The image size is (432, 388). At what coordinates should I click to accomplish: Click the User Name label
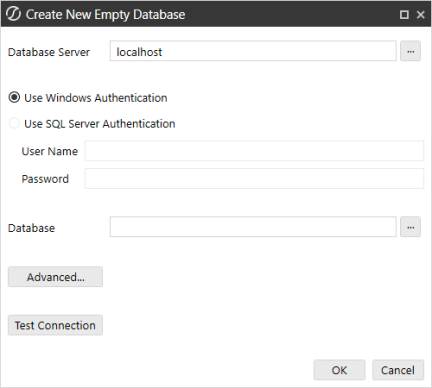tap(50, 151)
